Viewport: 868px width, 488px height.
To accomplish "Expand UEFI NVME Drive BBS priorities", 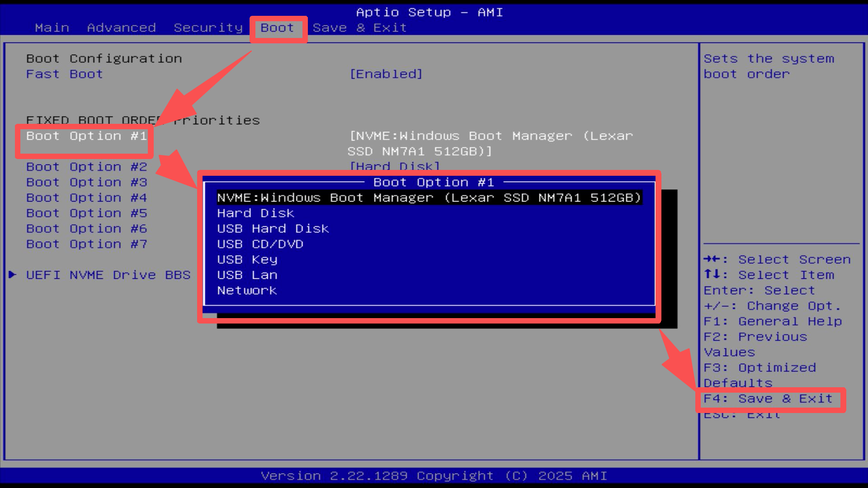I will coord(108,275).
